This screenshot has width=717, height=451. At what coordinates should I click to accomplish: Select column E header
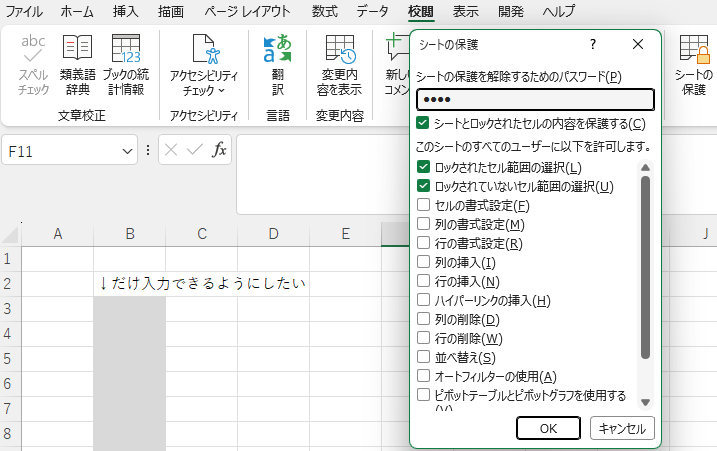(x=346, y=234)
